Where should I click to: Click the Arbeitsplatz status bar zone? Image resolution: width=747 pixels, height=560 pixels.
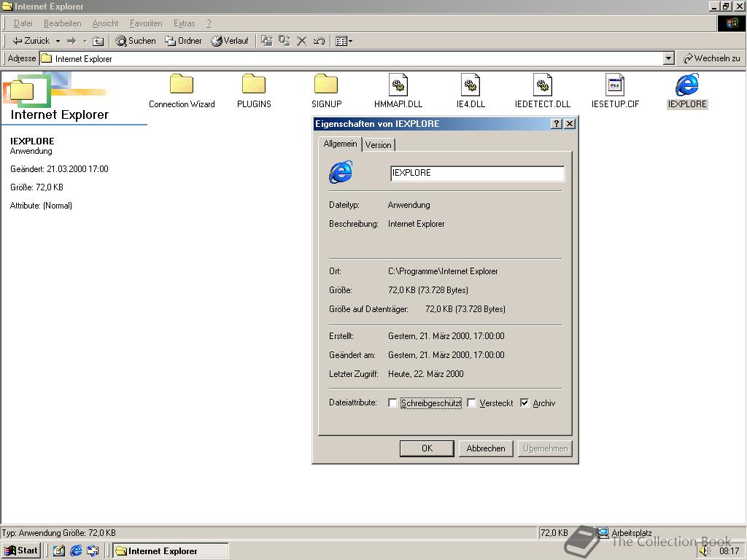tap(670, 533)
